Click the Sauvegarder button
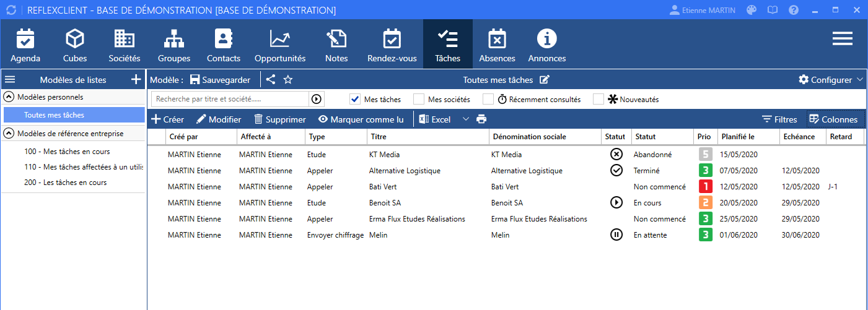The height and width of the screenshot is (310, 868). [220, 79]
